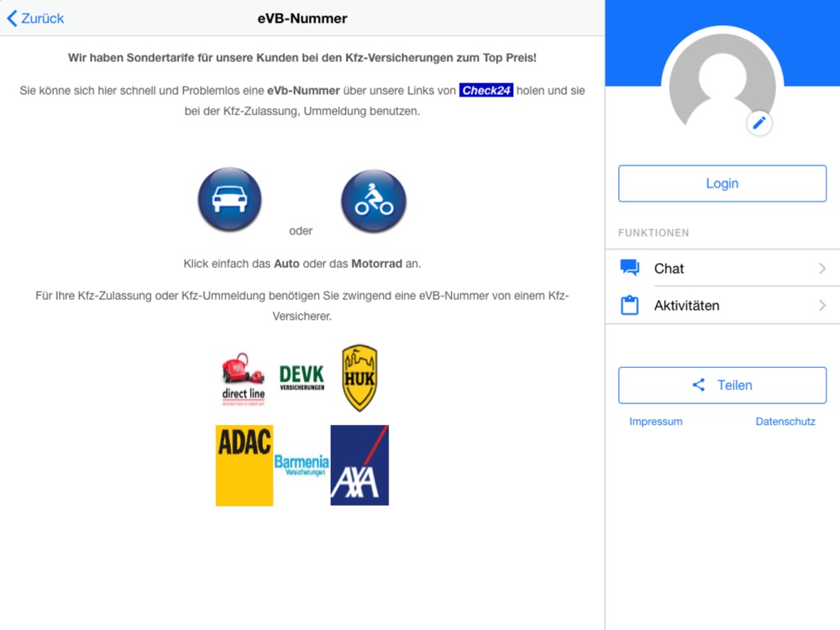Tap the gray profile avatar picture

click(722, 81)
